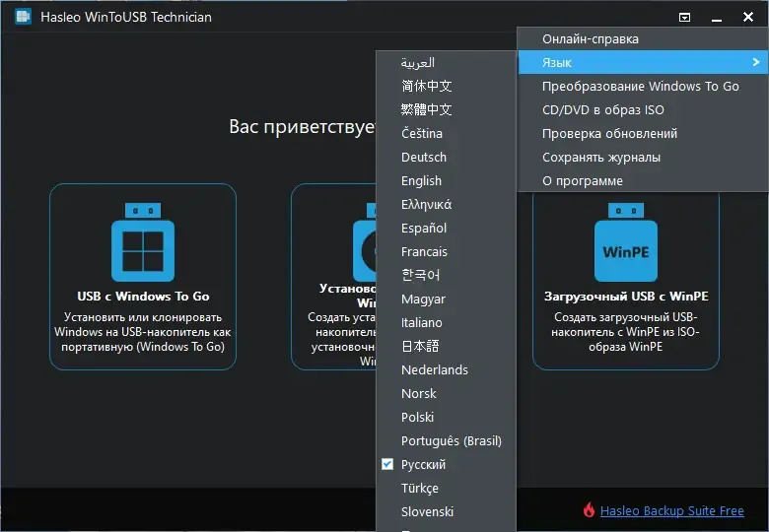Select the Язык menu entry
The width and height of the screenshot is (769, 532).
643,62
